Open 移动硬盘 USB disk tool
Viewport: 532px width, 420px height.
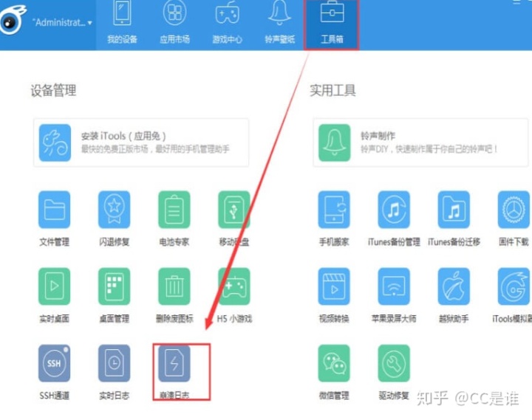pos(234,210)
